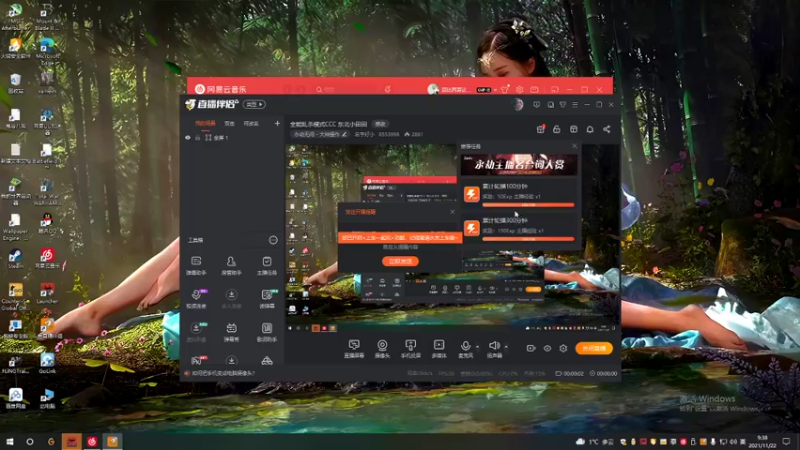800x450 pixels.
Task: Open the mode switch pill next to the app logo
Action: point(254,104)
